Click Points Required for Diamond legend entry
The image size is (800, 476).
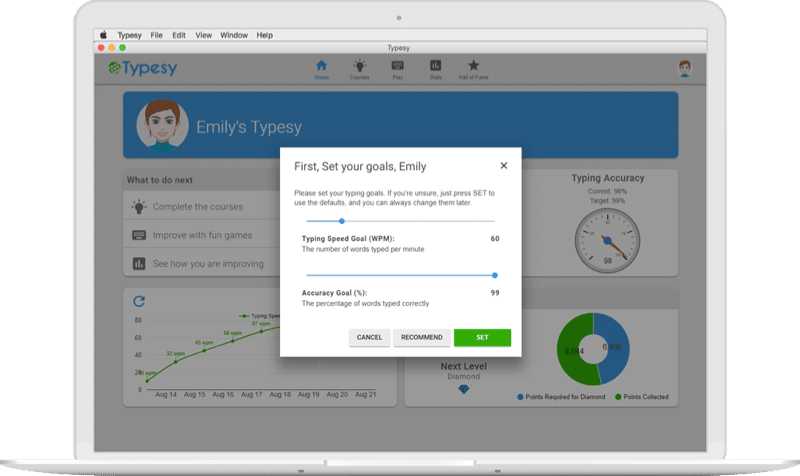pyautogui.click(x=561, y=396)
